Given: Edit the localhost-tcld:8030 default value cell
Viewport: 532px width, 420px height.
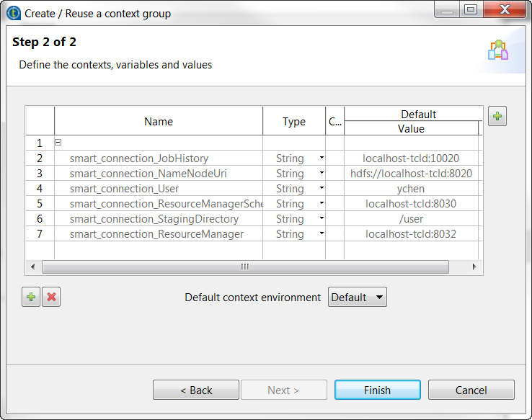Looking at the screenshot, I should [411, 204].
